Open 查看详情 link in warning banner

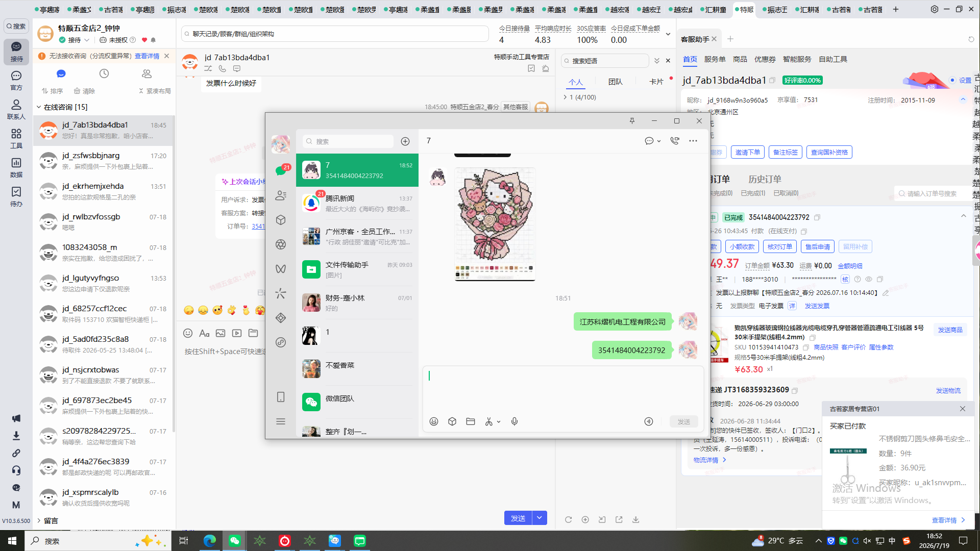(x=147, y=56)
